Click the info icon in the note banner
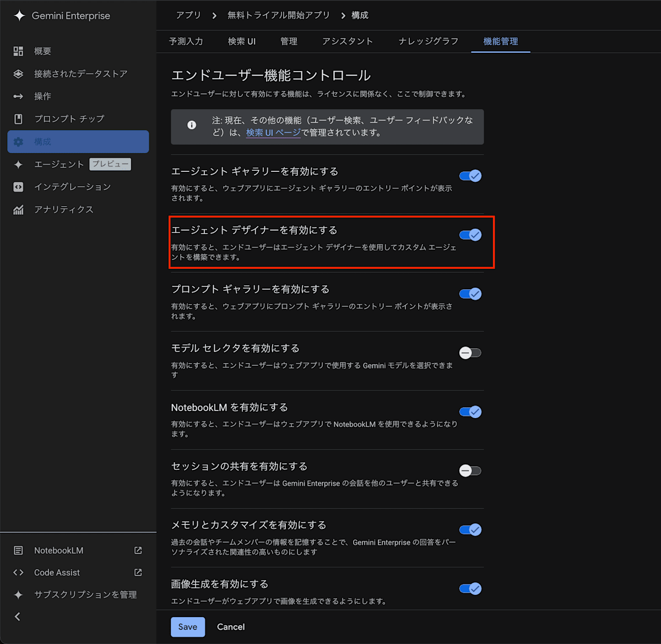The width and height of the screenshot is (661, 644). (x=192, y=125)
